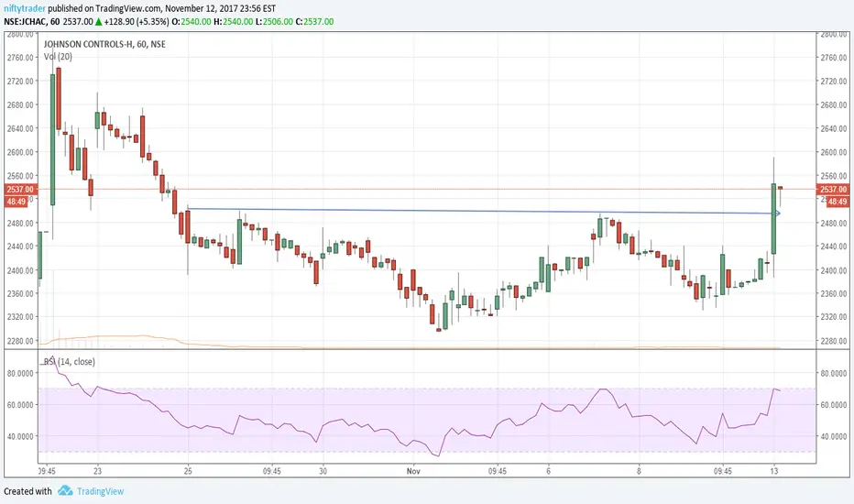The image size is (854, 504).
Task: Select the blue horizontal trend line
Action: (x=483, y=211)
